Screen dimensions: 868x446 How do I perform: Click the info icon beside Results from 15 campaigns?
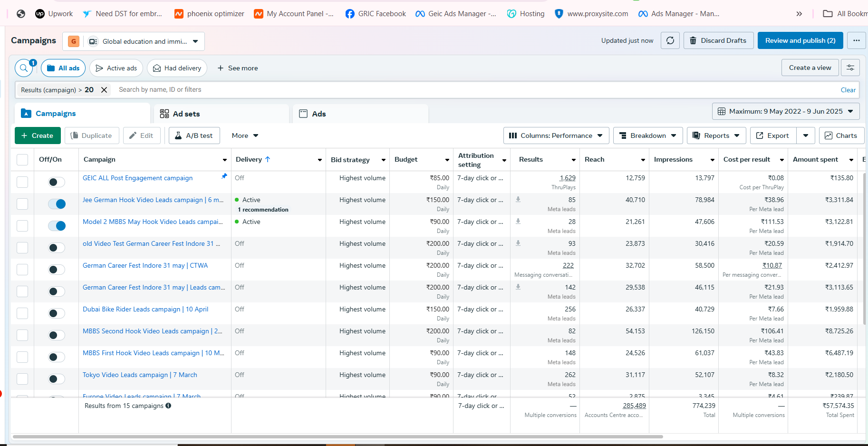coord(168,406)
